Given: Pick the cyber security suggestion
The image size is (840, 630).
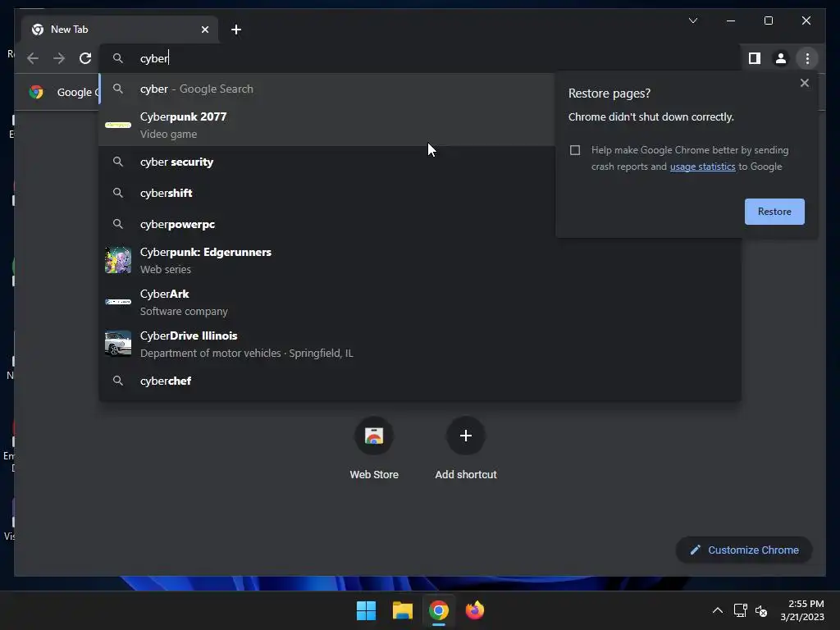Looking at the screenshot, I should (326, 162).
